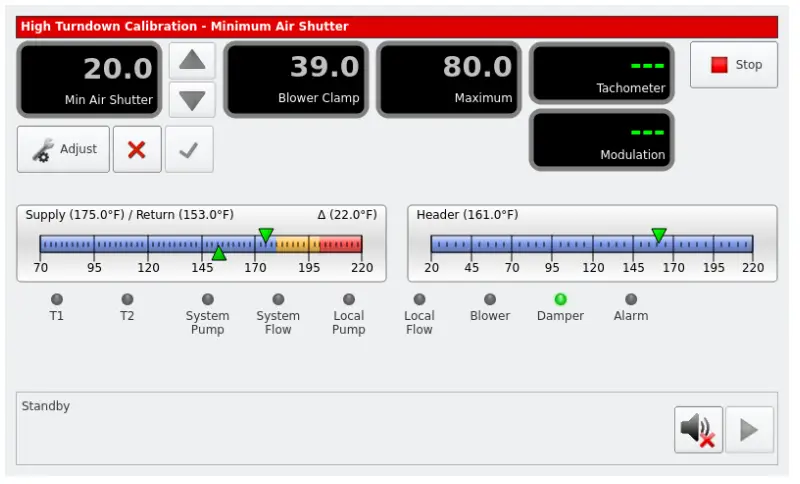Click the orange zone of Supply gauge
The height and width of the screenshot is (484, 800).
click(x=298, y=244)
